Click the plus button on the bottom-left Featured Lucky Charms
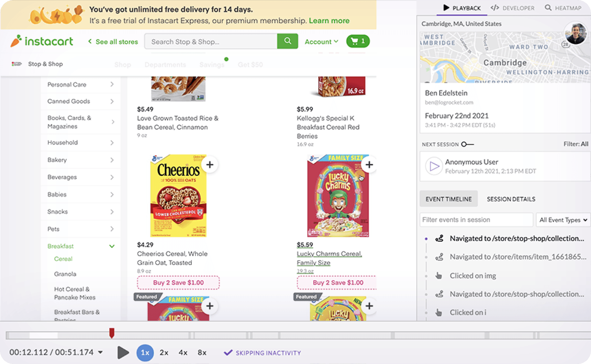The height and width of the screenshot is (364, 591). click(x=210, y=306)
